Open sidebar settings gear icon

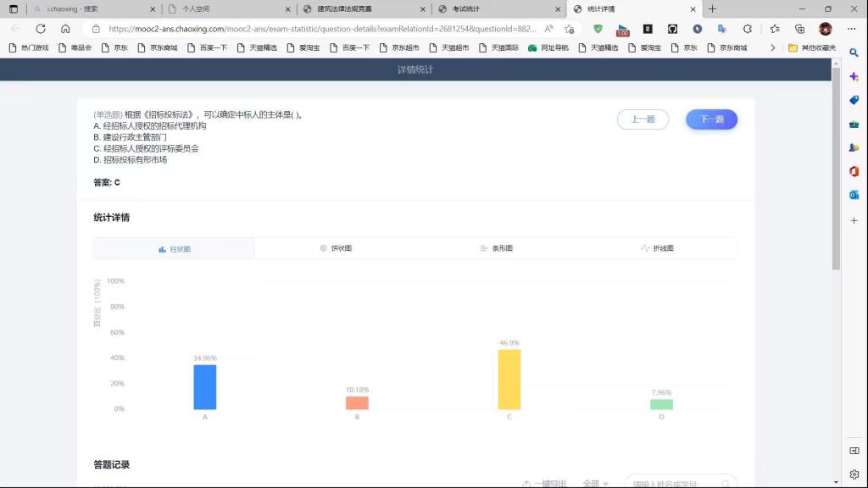(854, 474)
